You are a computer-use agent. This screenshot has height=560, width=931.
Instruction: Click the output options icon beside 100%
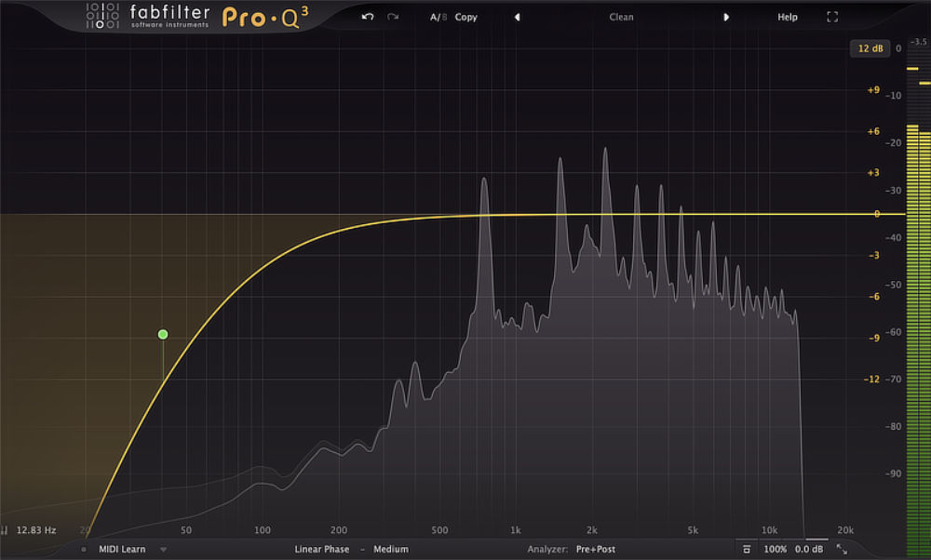coord(747,550)
